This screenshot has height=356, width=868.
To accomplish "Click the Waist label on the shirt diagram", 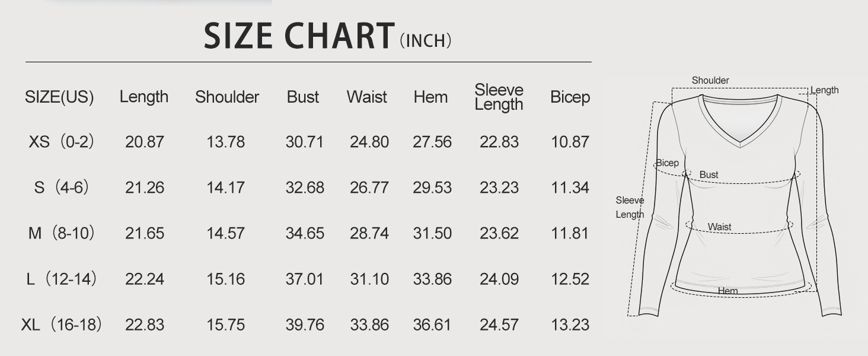I will pos(719,227).
